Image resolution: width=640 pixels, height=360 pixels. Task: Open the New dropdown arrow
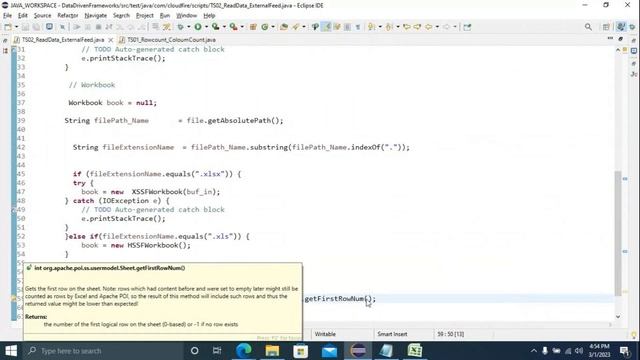[x=16, y=27]
